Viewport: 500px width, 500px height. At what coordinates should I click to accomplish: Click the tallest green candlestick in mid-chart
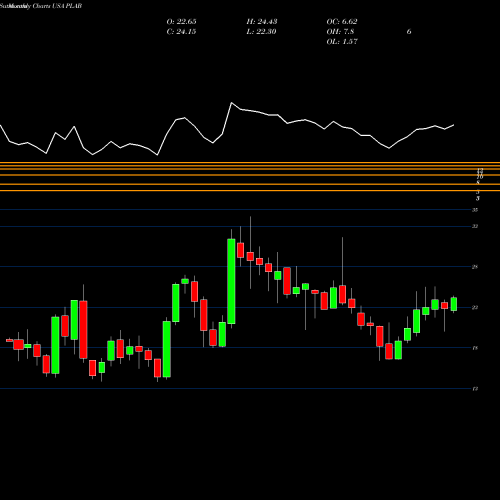pyautogui.click(x=231, y=281)
